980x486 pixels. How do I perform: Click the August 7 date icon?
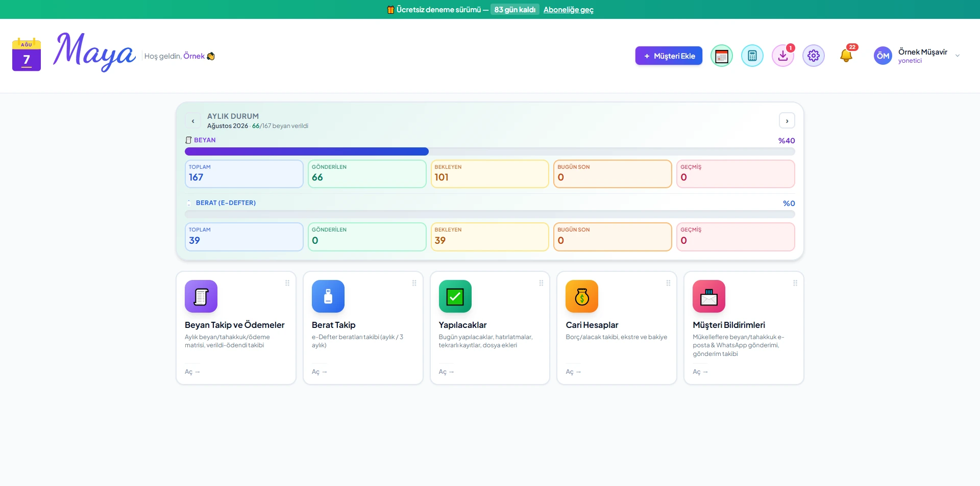point(27,55)
